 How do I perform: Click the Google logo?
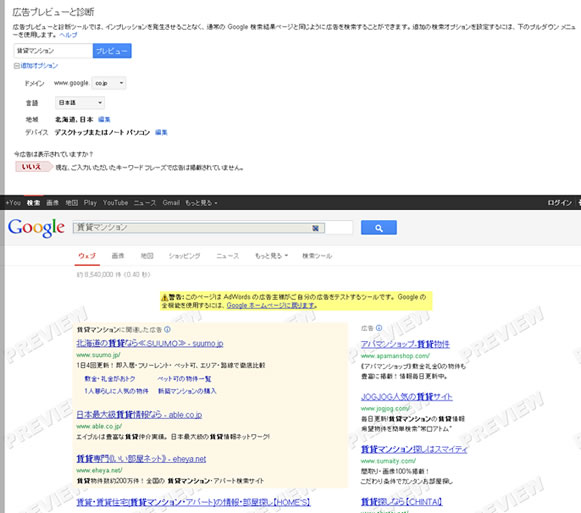coord(36,228)
